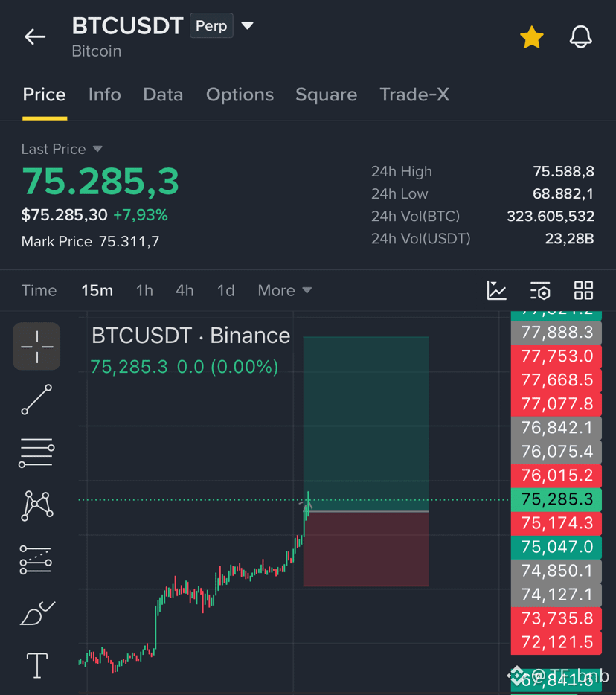This screenshot has width=616, height=695.
Task: Go back using the left arrow
Action: click(x=35, y=36)
